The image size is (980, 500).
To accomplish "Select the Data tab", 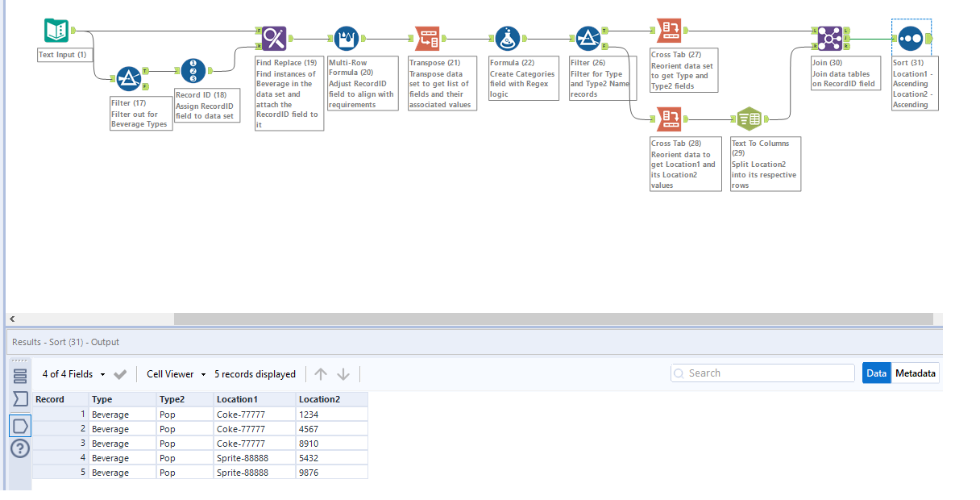I will [x=876, y=373].
